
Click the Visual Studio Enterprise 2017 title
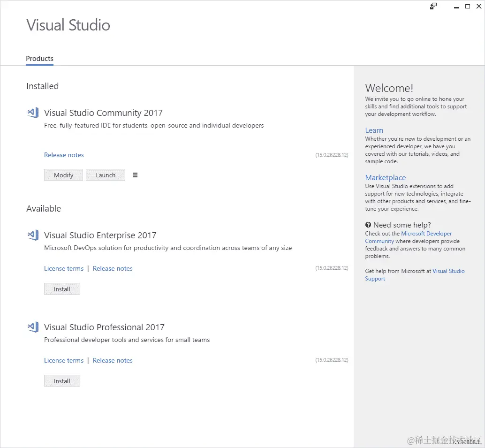[100, 235]
